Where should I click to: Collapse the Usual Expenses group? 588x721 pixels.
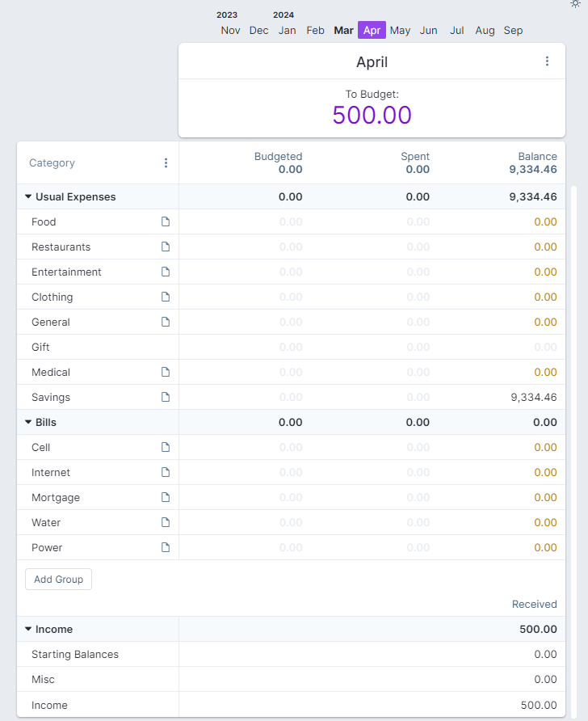pos(28,196)
